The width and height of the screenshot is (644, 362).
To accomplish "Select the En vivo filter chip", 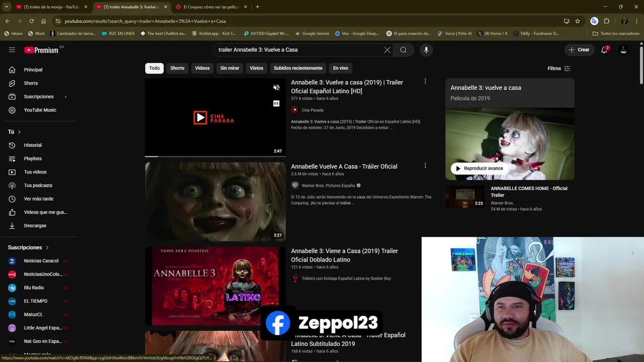I will (x=340, y=68).
